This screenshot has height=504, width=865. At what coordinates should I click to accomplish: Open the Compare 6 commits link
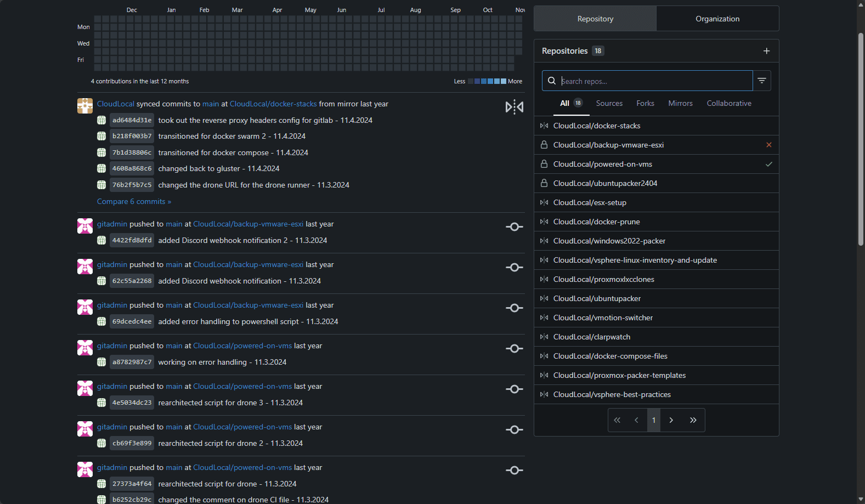[x=134, y=201]
